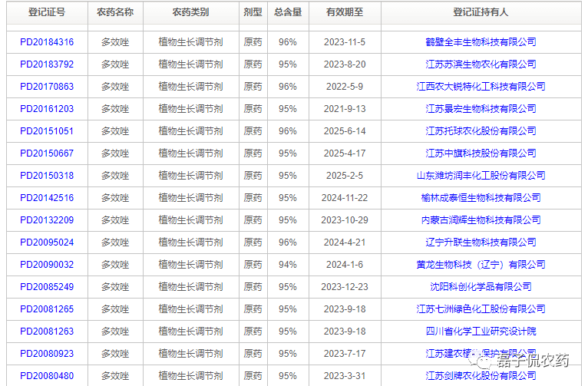Screen dimensions: 588x386
Task: Open registration PD20161203 link
Action: [47, 109]
